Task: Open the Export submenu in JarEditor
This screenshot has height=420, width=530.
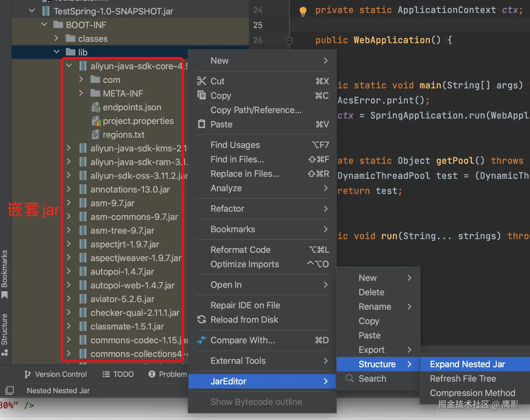Action: click(x=378, y=350)
